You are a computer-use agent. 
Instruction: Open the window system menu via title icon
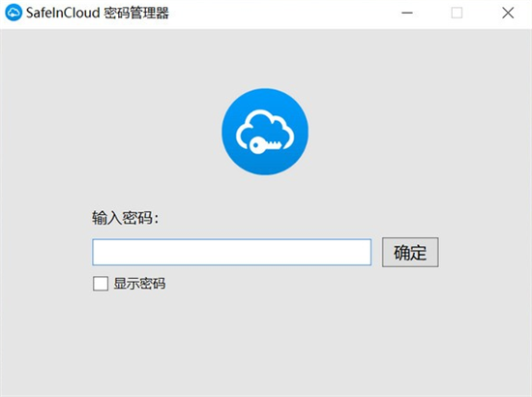[x=14, y=13]
